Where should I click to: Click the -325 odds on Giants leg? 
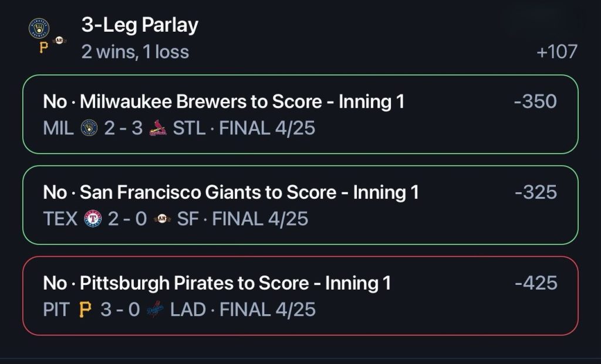pyautogui.click(x=536, y=192)
